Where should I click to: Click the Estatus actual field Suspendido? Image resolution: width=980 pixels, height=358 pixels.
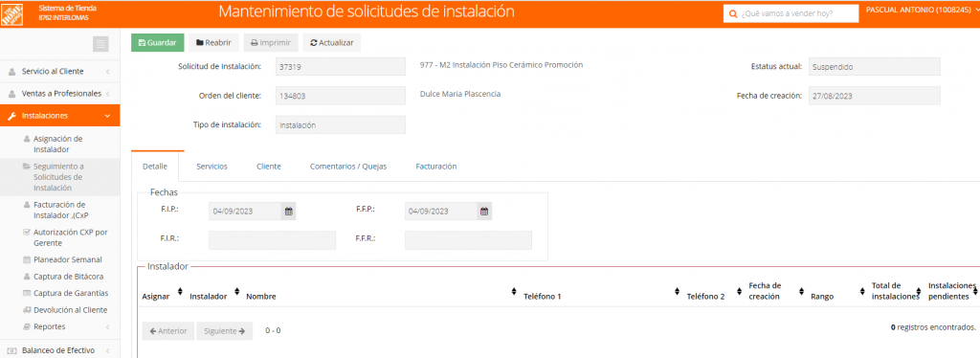[875, 66]
